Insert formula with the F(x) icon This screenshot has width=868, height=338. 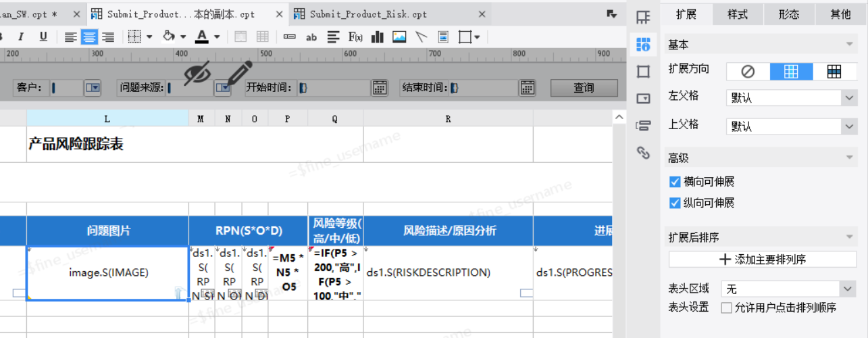click(355, 37)
